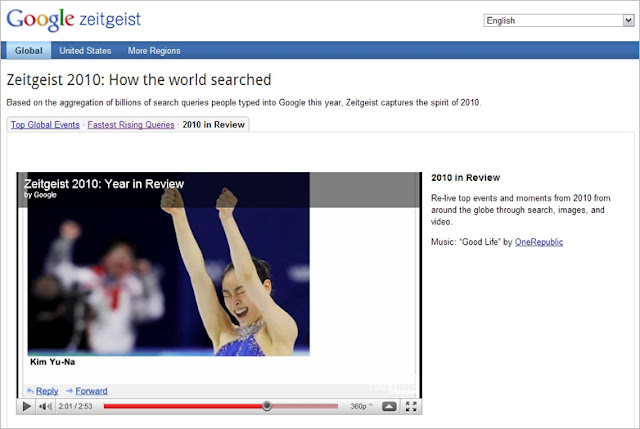This screenshot has height=429, width=640.
Task: Click the 'by Google' video byline
Action: pyautogui.click(x=40, y=195)
